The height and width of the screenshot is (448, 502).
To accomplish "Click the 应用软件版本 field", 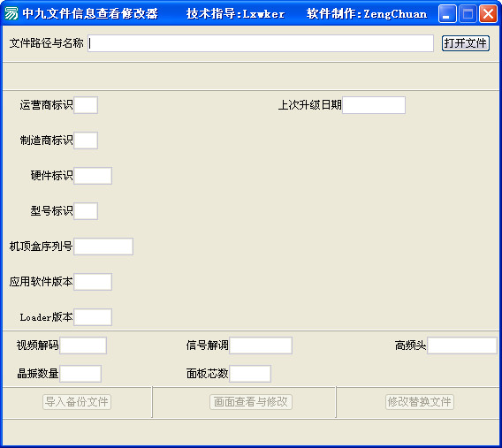I will click(93, 282).
